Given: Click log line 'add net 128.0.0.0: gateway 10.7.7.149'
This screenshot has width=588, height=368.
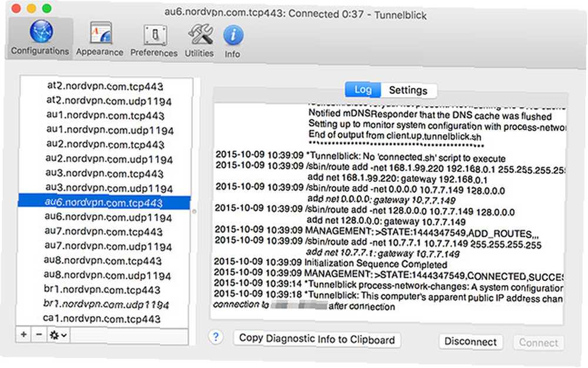Looking at the screenshot, I should pyautogui.click(x=386, y=221).
